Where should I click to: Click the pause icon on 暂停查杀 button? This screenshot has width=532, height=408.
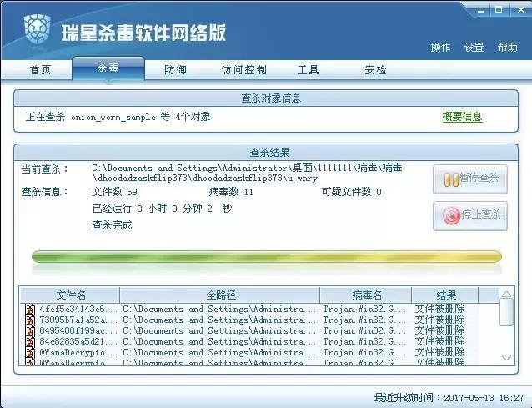click(451, 179)
